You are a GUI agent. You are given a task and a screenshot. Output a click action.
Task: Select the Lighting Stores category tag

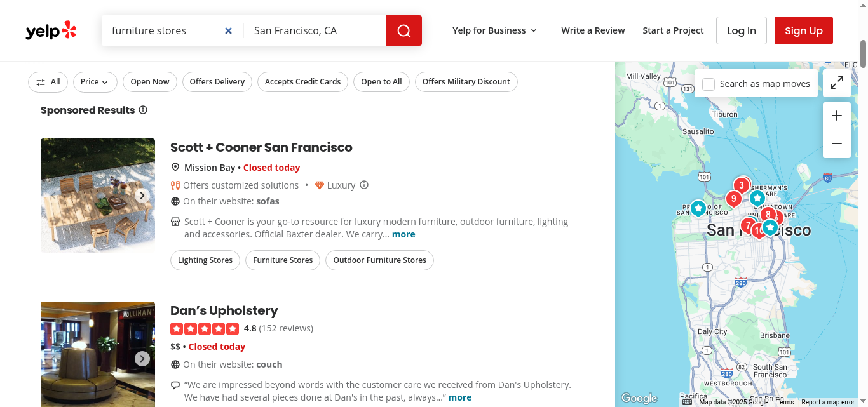click(205, 260)
